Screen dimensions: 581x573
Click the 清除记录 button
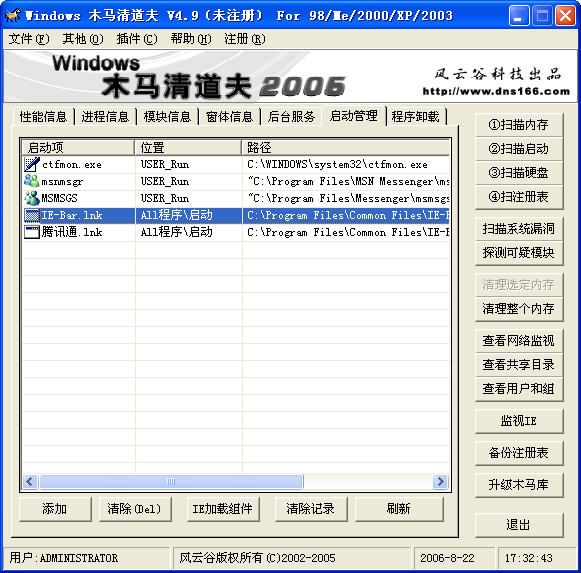tap(311, 509)
